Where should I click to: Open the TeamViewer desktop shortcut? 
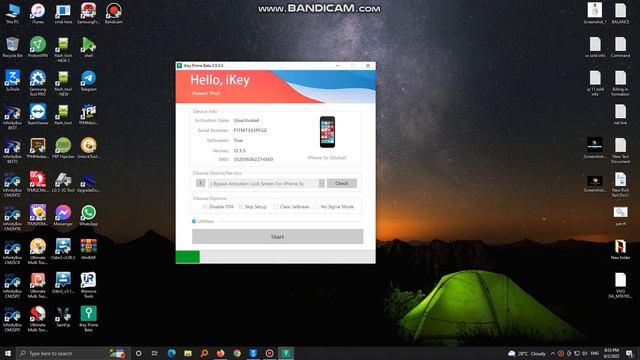click(x=38, y=114)
